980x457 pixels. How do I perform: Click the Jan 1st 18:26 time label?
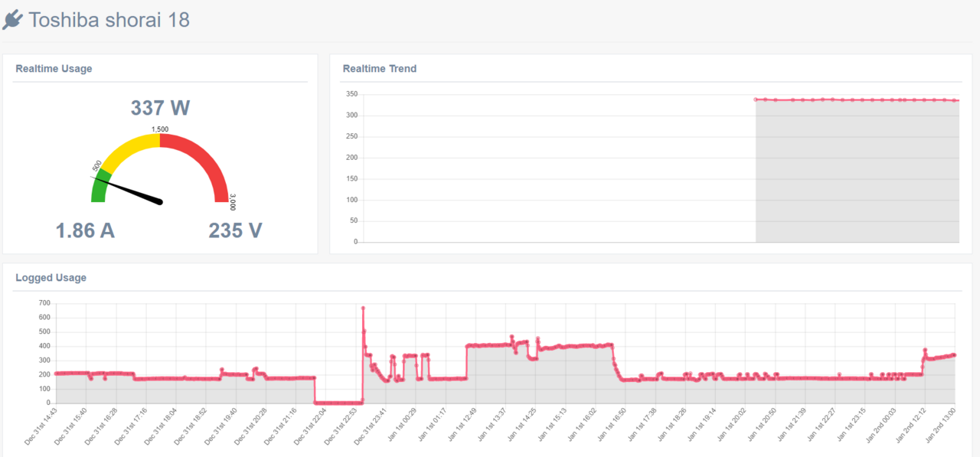click(672, 425)
